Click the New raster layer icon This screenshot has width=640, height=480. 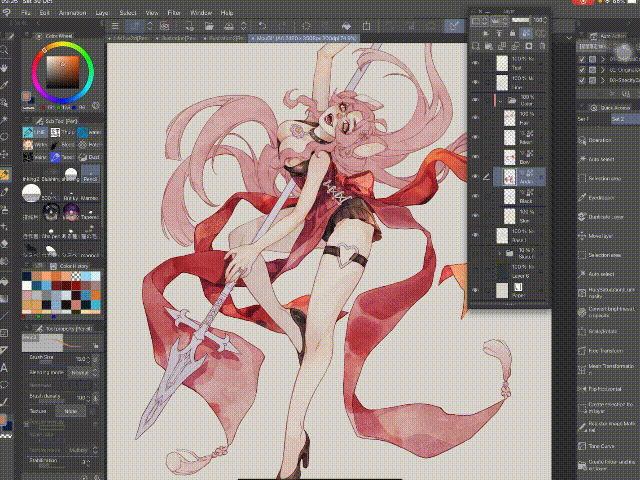click(x=476, y=46)
